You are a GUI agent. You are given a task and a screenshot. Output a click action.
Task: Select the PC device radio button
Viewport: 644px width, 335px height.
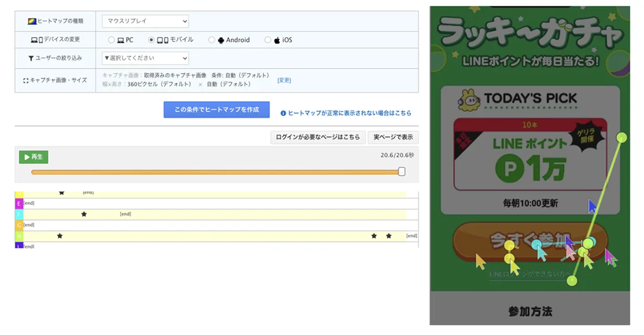click(x=111, y=40)
